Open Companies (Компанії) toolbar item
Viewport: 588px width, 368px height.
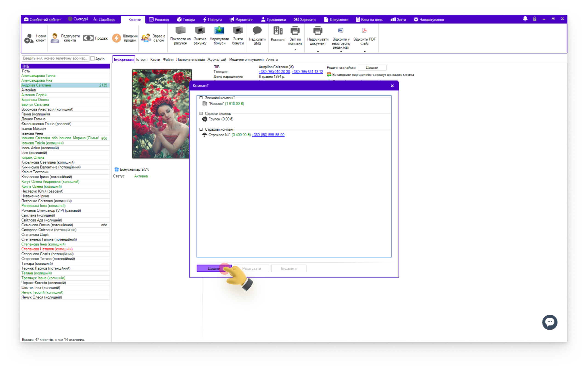[278, 34]
